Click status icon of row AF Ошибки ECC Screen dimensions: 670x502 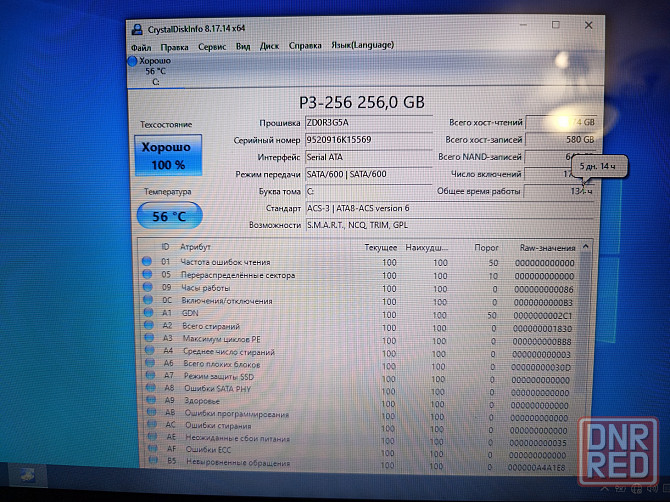point(153,448)
